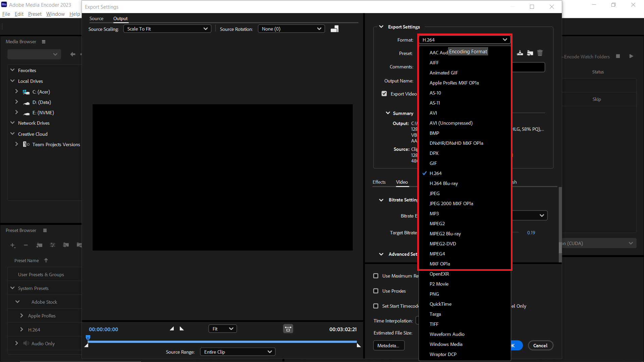
Task: Select H.264 from the format list
Action: pyautogui.click(x=436, y=173)
